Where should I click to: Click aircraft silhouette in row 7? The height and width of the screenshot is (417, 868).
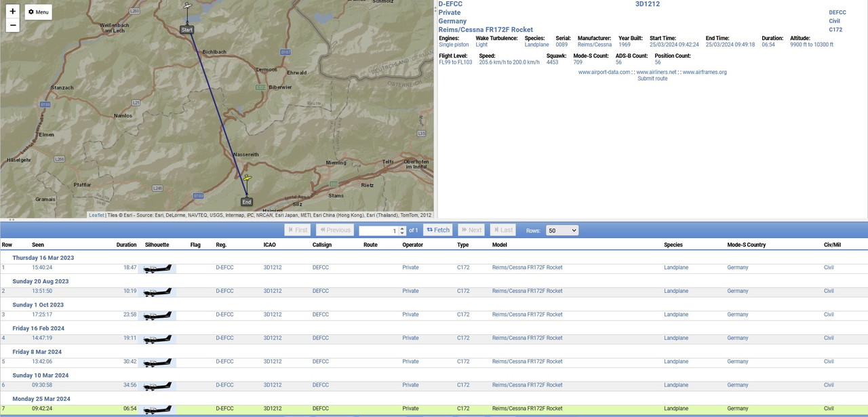pyautogui.click(x=157, y=410)
